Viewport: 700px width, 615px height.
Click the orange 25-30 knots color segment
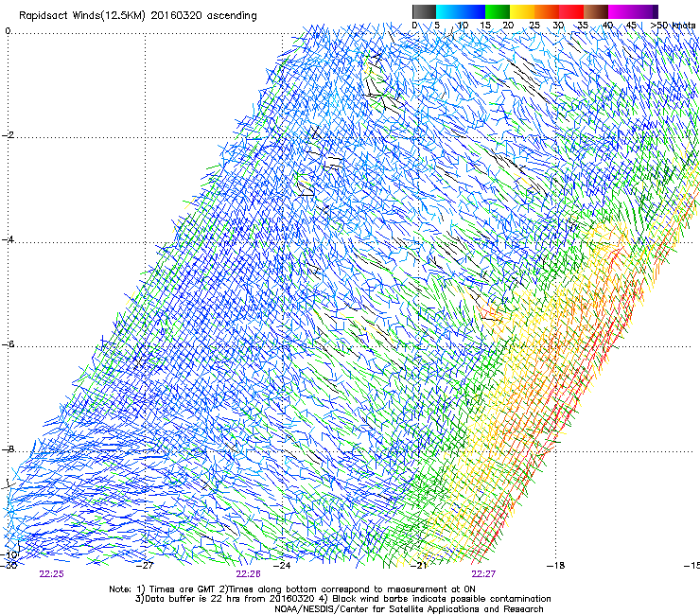pyautogui.click(x=547, y=11)
